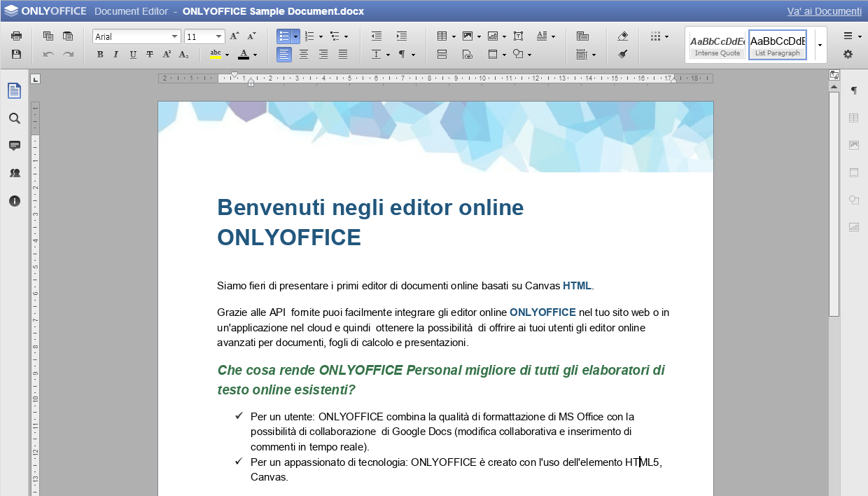
Task: Toggle underline formatting
Action: pos(133,54)
